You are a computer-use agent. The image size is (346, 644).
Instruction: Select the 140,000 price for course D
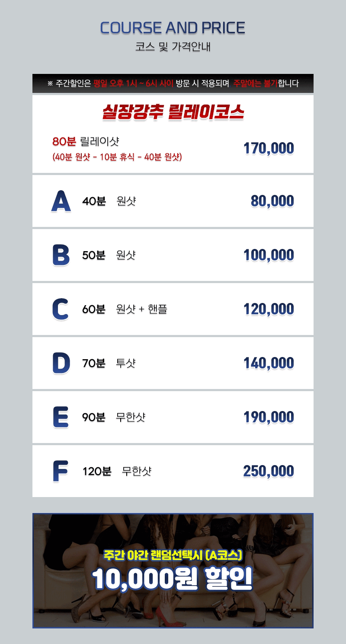[x=269, y=363]
